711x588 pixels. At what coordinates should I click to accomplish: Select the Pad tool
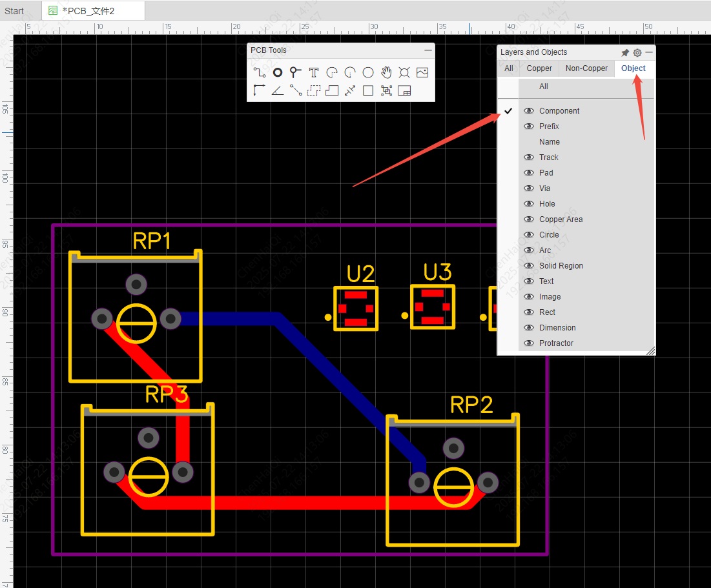click(x=277, y=72)
